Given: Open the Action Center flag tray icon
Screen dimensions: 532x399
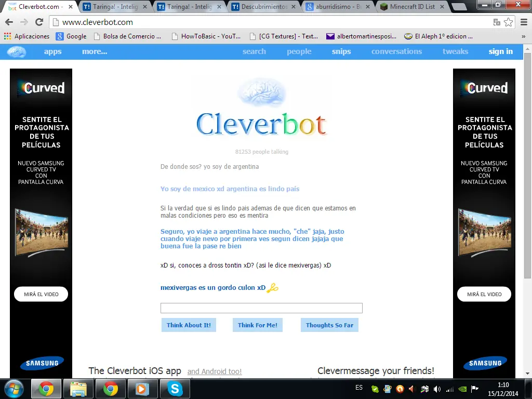Looking at the screenshot, I should tap(475, 389).
